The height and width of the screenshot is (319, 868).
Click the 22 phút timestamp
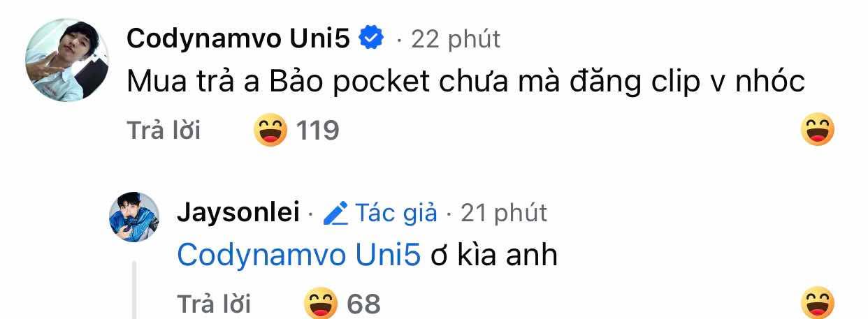click(456, 39)
